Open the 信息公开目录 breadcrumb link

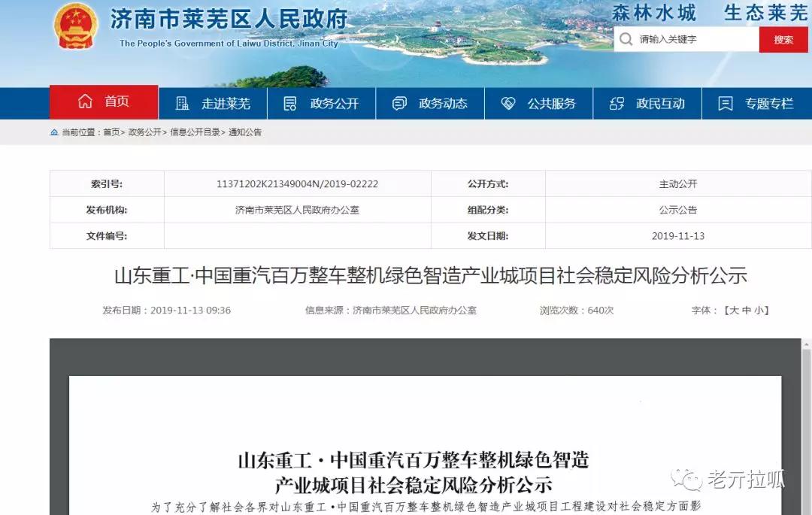195,132
